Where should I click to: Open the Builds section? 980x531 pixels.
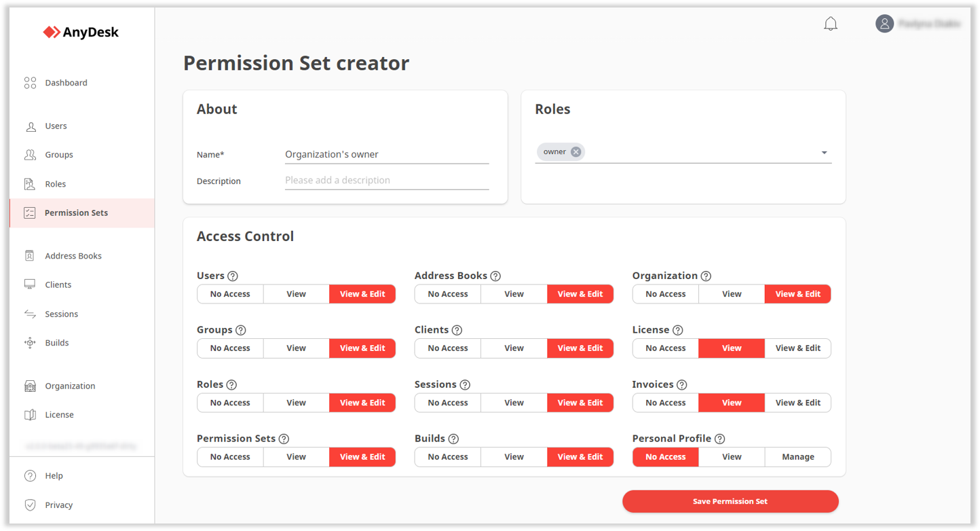pyautogui.click(x=57, y=342)
